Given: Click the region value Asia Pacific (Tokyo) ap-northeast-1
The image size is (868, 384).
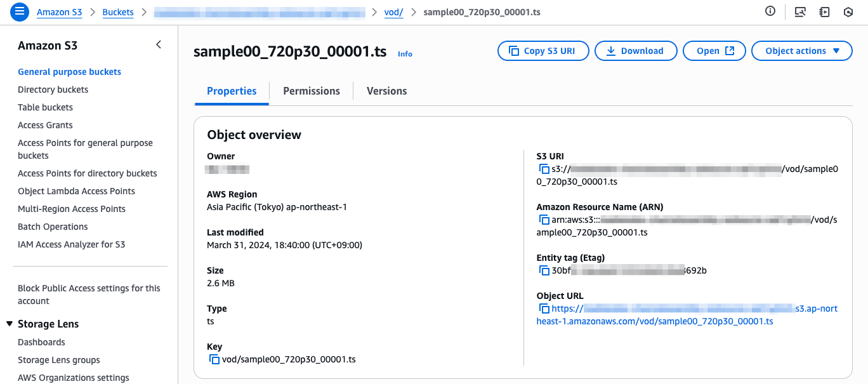Looking at the screenshot, I should coord(277,207).
